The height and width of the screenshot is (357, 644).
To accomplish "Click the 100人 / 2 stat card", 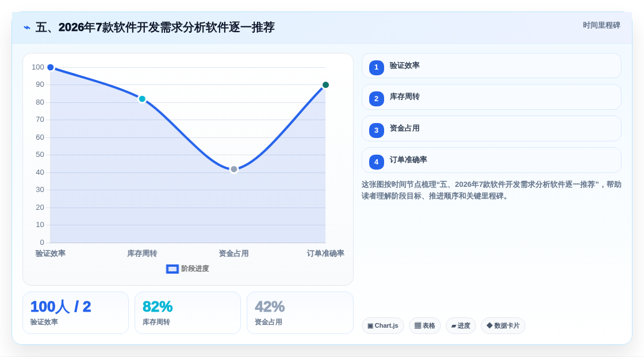I will click(75, 313).
